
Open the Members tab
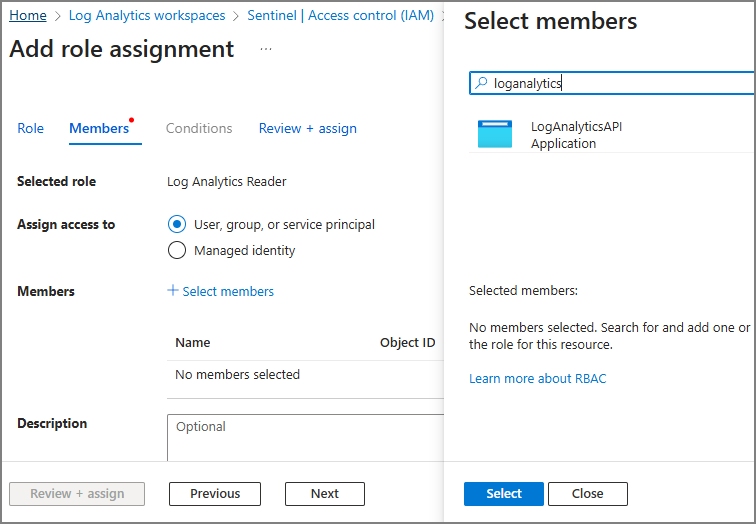point(99,128)
